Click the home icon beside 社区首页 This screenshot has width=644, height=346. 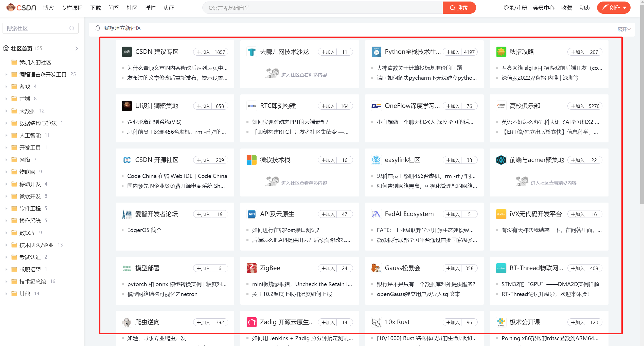pyautogui.click(x=6, y=48)
